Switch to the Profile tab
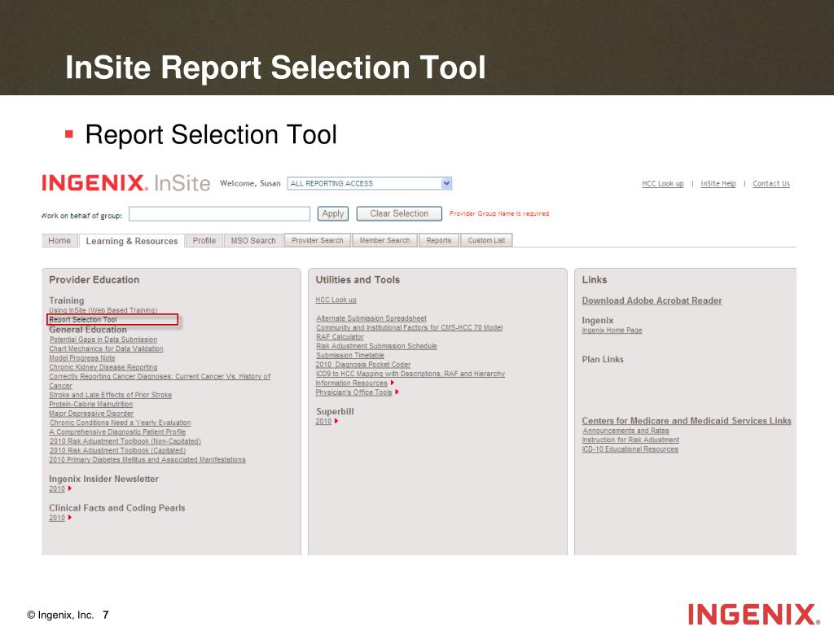Image resolution: width=834 pixels, height=644 pixels. (x=204, y=240)
